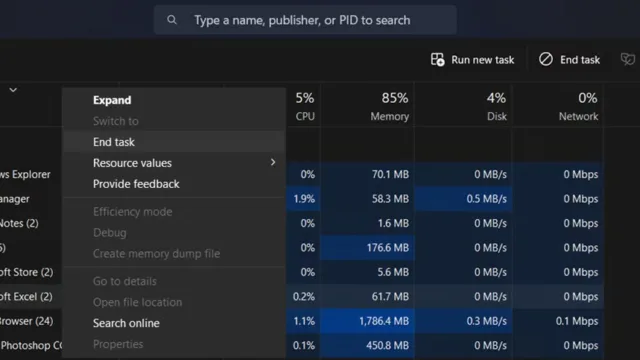
Task: Click the 61.7 MB memory value
Action: coord(390,297)
